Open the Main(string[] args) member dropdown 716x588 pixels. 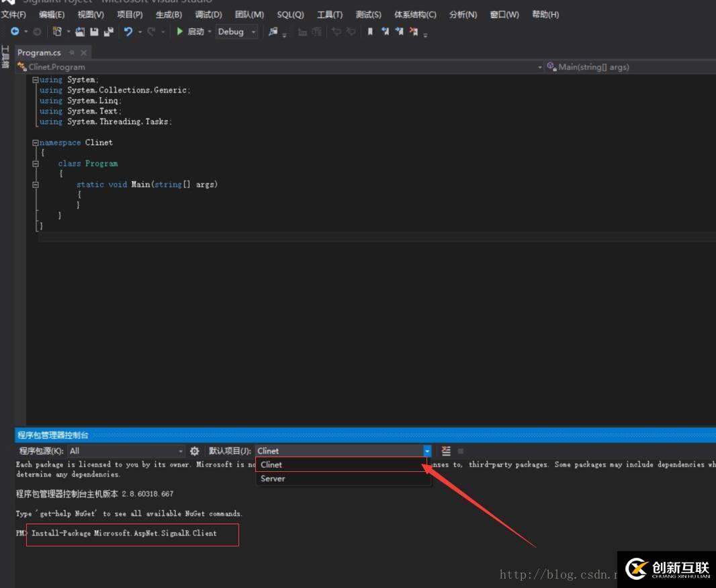click(631, 67)
